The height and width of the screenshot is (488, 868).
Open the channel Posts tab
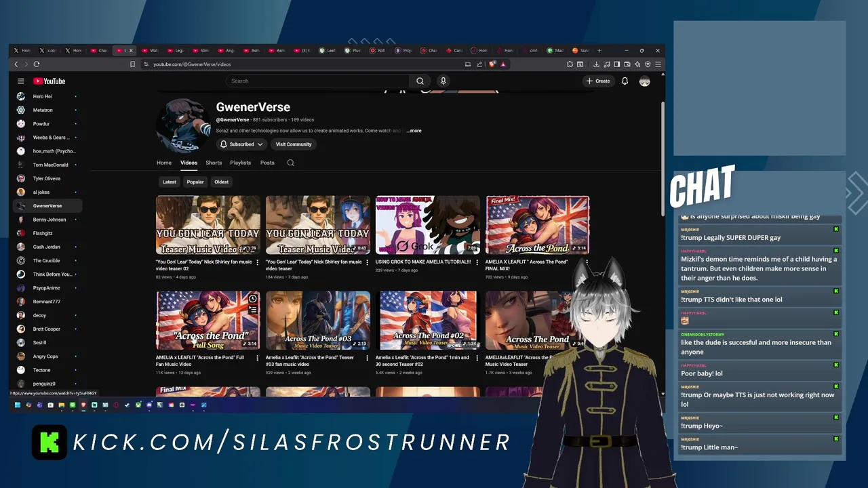pyautogui.click(x=267, y=163)
